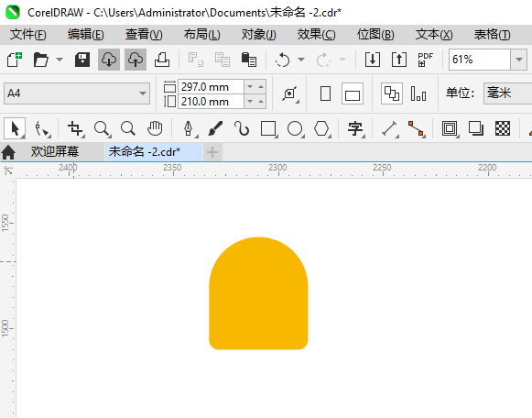Open the 查看(V) menu
The width and height of the screenshot is (532, 418).
(x=144, y=35)
